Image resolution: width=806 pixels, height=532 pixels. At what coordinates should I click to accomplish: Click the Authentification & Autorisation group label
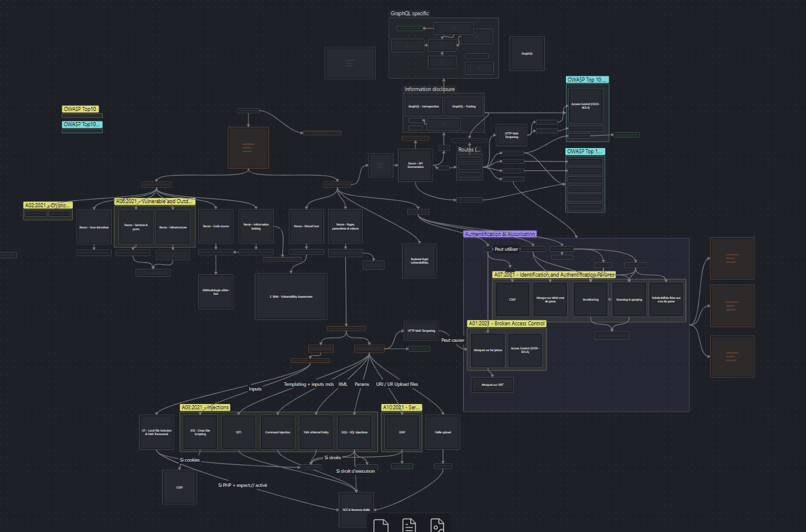[x=500, y=233]
